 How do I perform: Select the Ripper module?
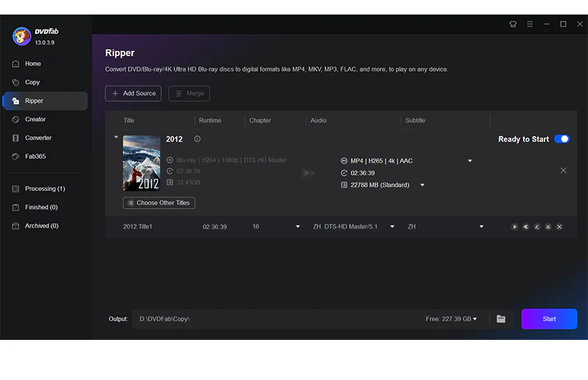(45, 101)
